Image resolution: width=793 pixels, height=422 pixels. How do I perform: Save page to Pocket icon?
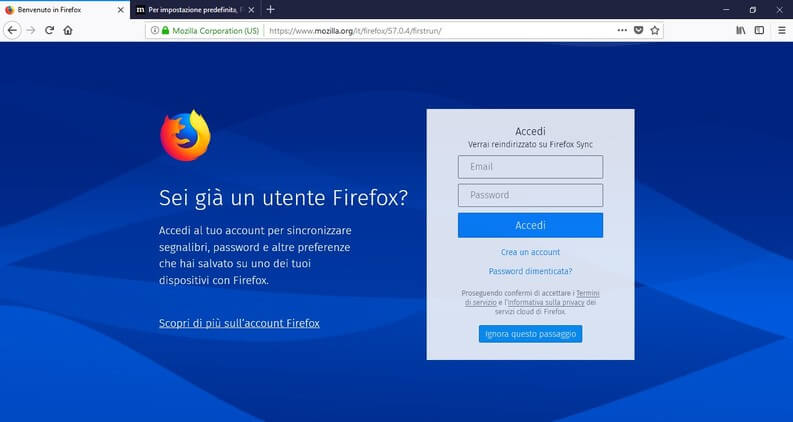[x=639, y=30]
